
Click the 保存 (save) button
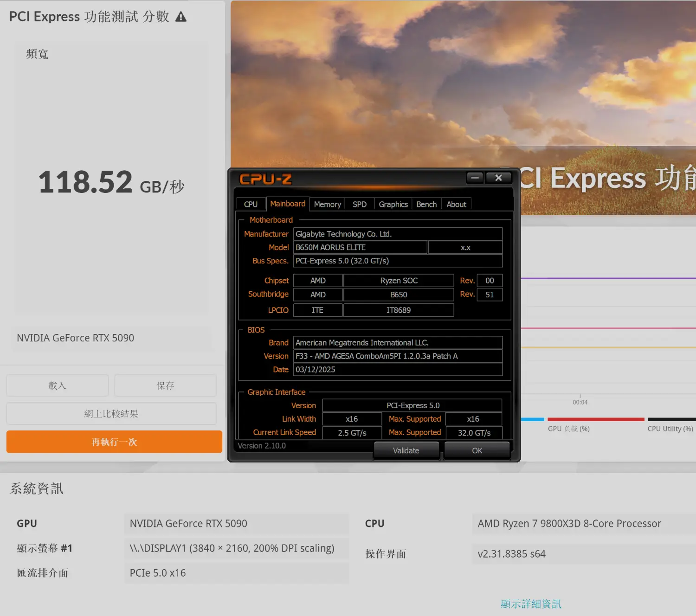click(166, 385)
